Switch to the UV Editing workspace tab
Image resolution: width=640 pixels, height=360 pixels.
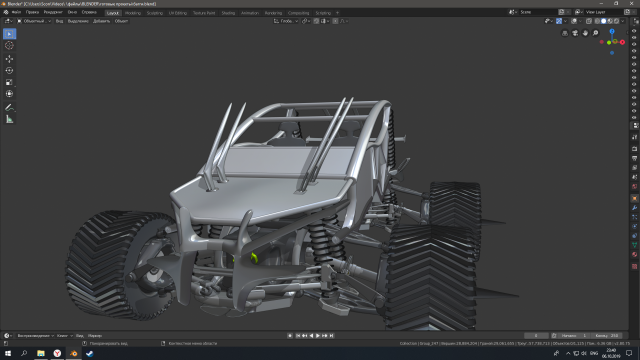[178, 13]
